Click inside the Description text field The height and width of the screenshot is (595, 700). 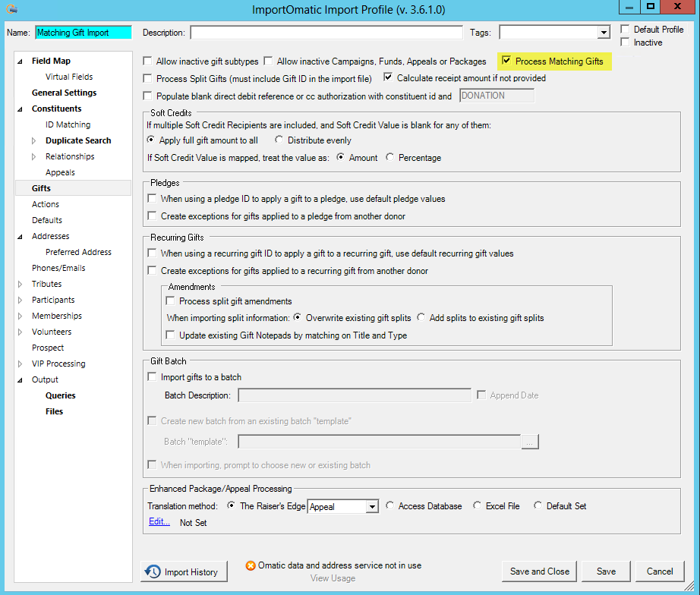[326, 32]
